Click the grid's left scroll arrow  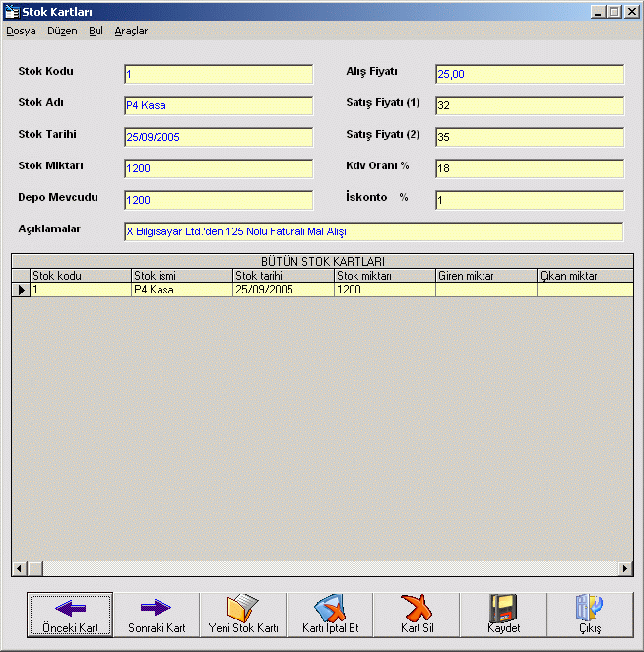click(19, 569)
